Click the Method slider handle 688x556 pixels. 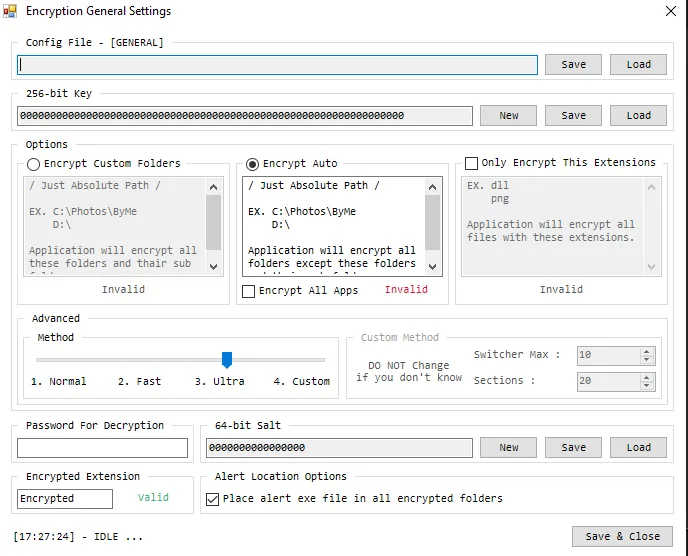pos(227,360)
